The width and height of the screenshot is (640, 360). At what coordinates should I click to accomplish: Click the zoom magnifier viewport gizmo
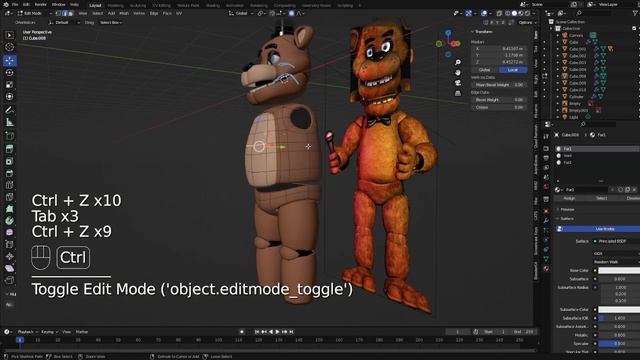(x=458, y=62)
